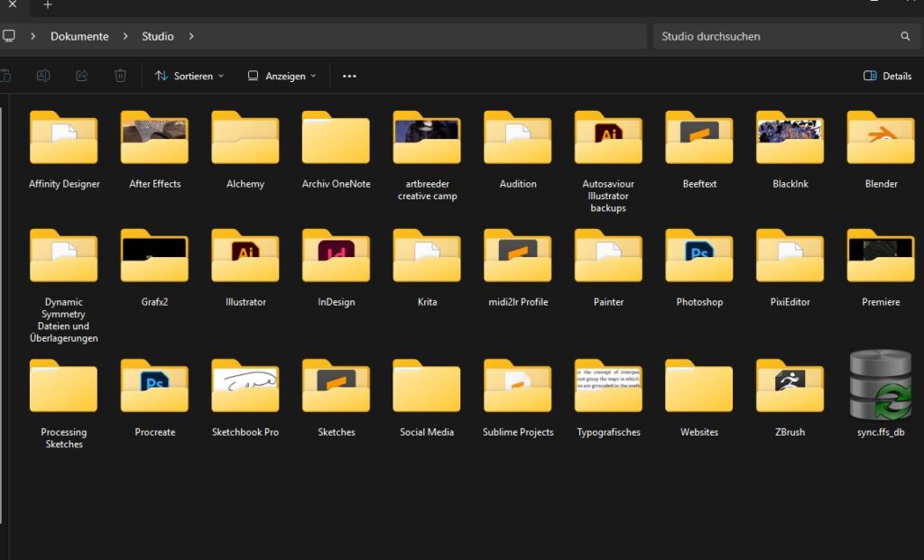Image resolution: width=924 pixels, height=560 pixels.
Task: Click Studio in the address breadcrumb
Action: 157,36
